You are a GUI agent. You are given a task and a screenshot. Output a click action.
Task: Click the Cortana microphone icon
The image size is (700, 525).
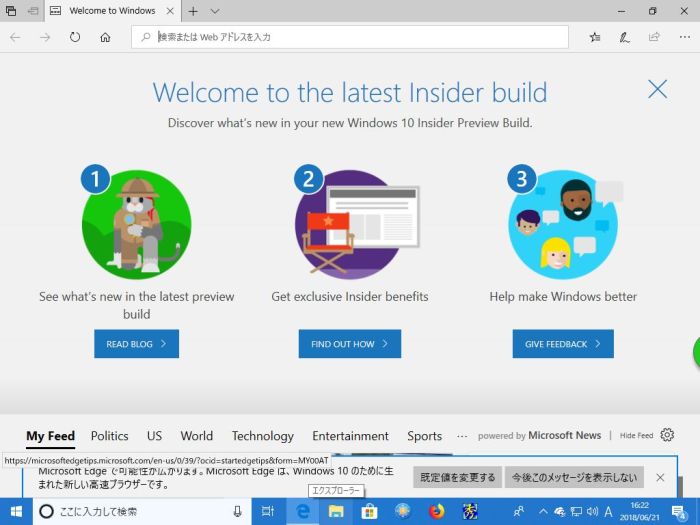tap(237, 511)
